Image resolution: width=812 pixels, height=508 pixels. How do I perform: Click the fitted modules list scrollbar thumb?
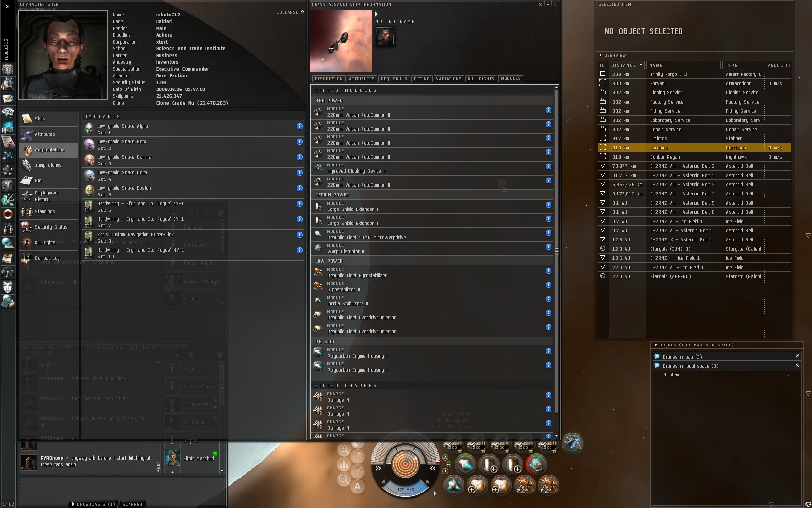click(x=556, y=251)
